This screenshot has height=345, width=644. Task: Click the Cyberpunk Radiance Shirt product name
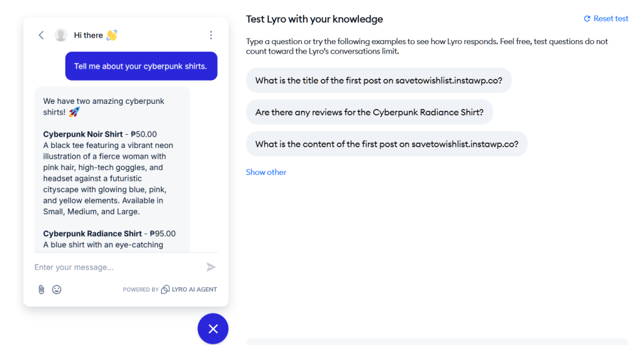pyautogui.click(x=92, y=234)
